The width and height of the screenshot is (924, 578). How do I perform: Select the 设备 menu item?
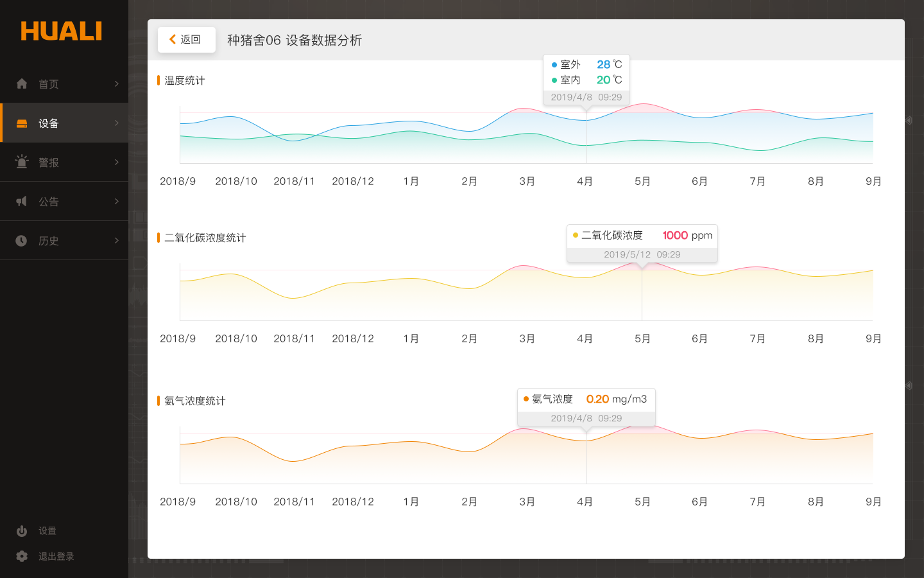[x=49, y=123]
